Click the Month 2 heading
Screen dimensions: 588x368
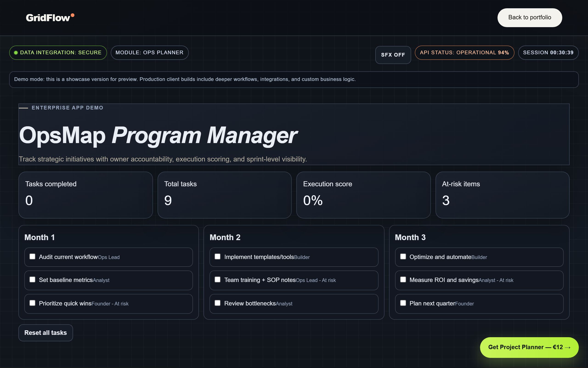coord(225,237)
